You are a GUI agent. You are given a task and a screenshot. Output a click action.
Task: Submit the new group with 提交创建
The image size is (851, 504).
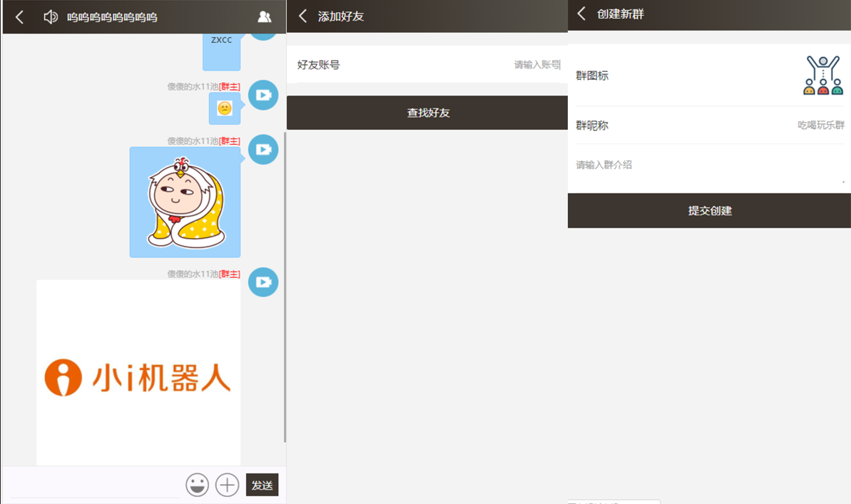(708, 210)
